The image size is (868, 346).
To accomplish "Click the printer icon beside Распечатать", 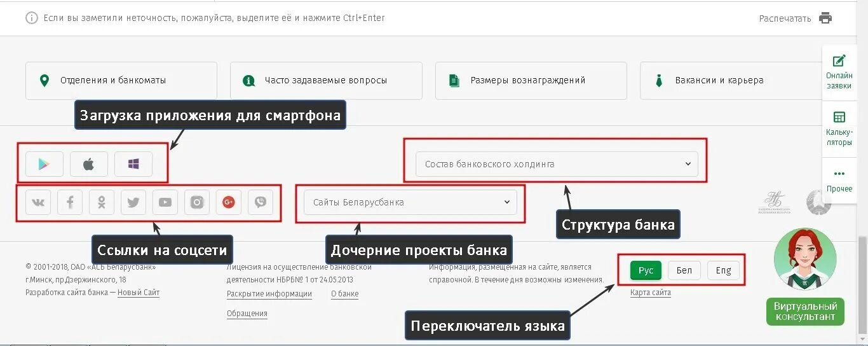I will [x=825, y=18].
